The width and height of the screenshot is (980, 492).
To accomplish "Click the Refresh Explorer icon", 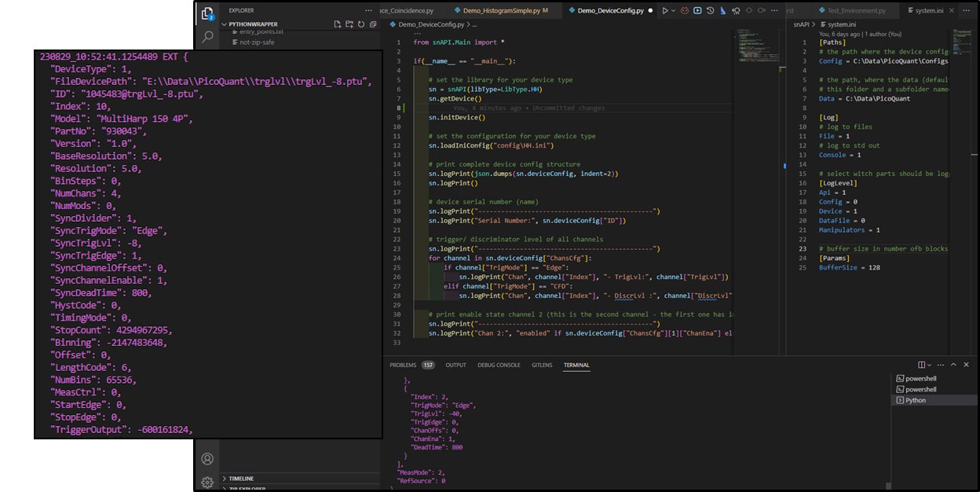I will pyautogui.click(x=361, y=24).
